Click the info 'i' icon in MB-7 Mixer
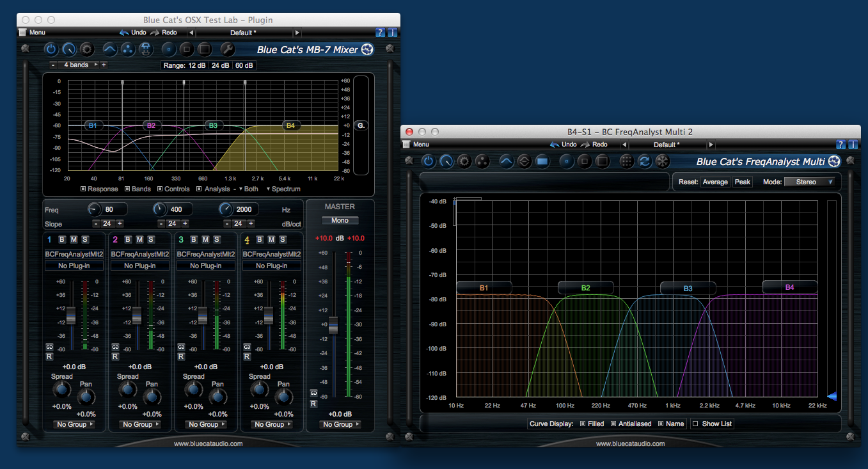The image size is (868, 469). click(392, 32)
